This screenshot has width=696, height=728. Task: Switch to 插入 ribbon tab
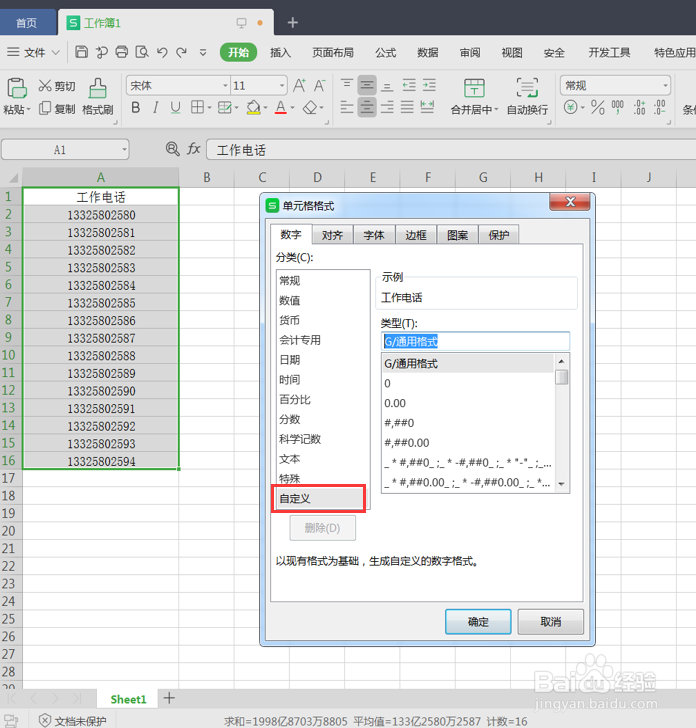click(280, 52)
